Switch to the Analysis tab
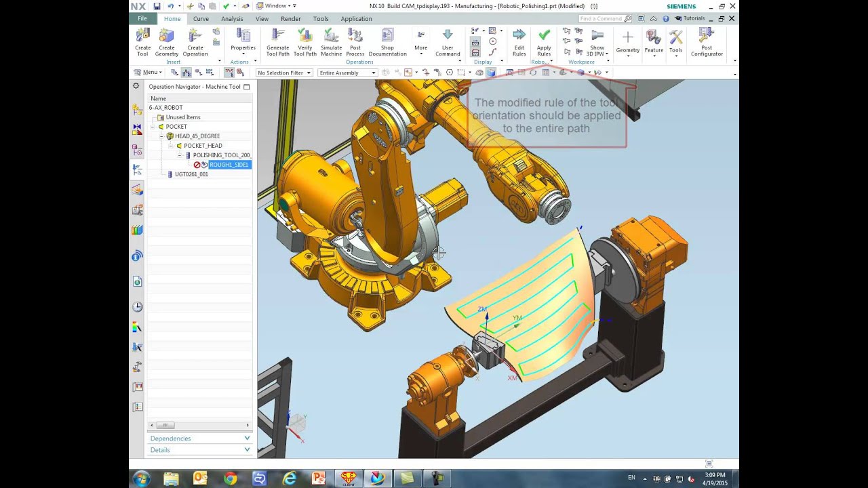The image size is (868, 488). [232, 19]
